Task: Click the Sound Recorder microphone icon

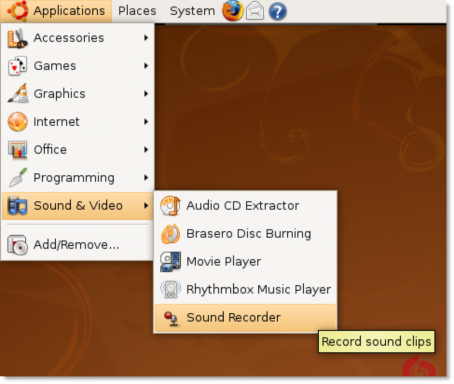Action: pyautogui.click(x=172, y=318)
